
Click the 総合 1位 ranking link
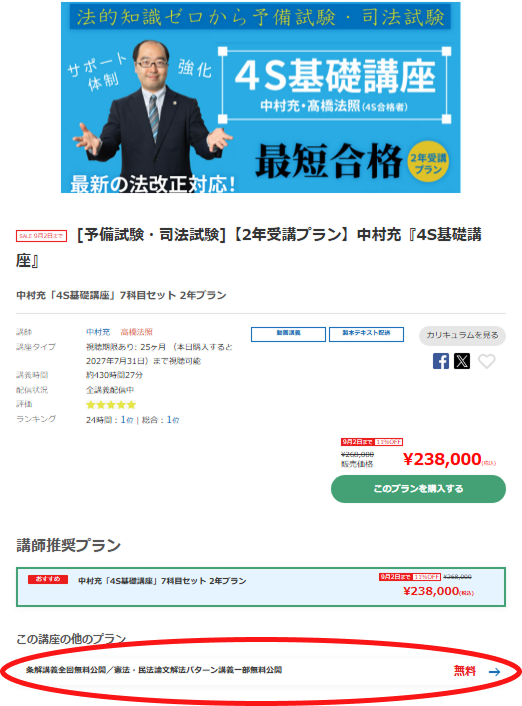pos(173,420)
